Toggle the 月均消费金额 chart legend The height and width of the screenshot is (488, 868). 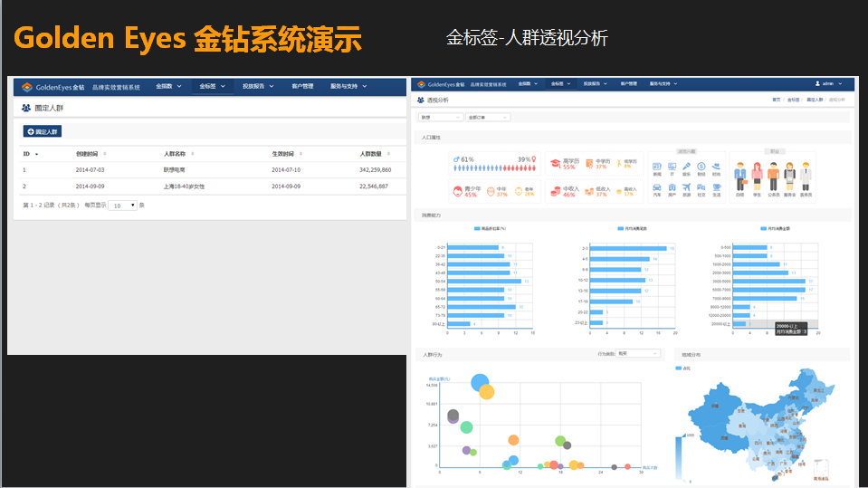point(775,228)
